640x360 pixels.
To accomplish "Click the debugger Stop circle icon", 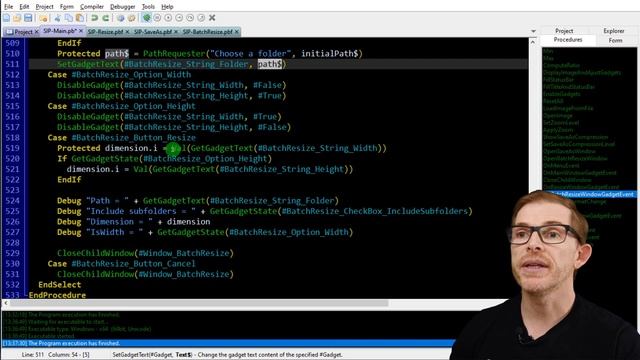I will (157, 18).
